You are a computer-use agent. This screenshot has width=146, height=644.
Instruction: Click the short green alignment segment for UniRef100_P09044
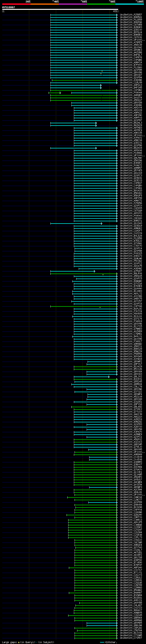point(55,93)
